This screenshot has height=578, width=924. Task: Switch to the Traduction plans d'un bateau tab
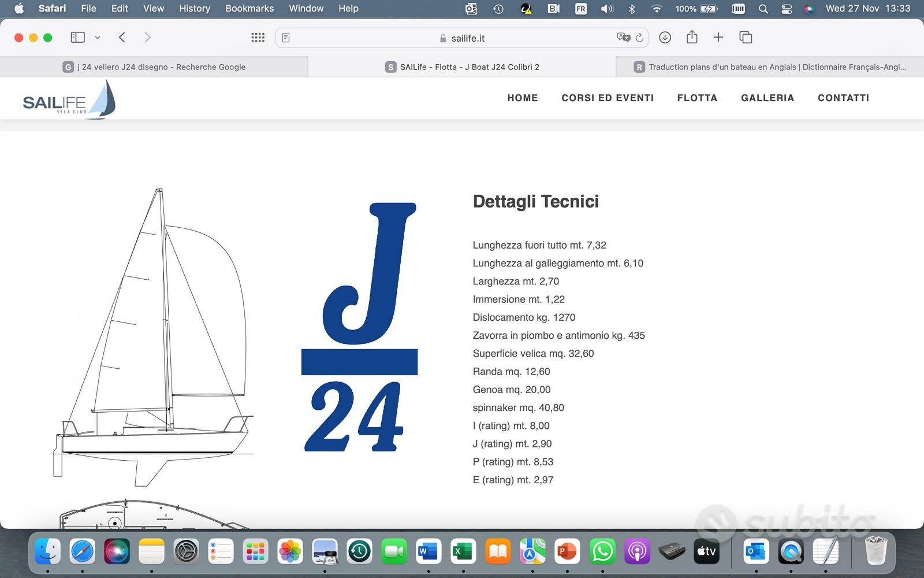[x=770, y=67]
